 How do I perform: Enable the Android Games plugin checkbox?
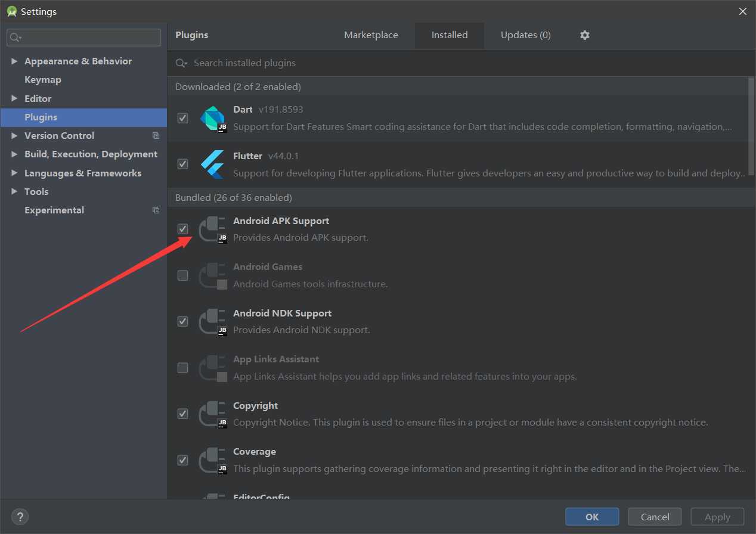183,275
